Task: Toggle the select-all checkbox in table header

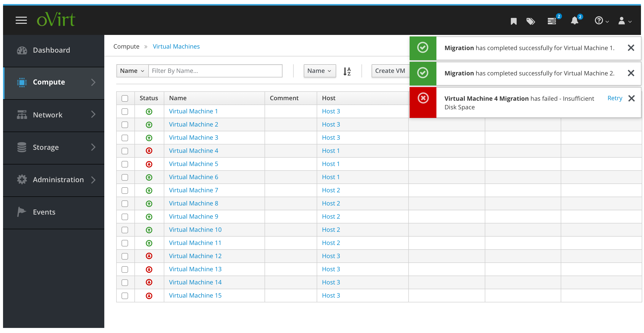Action: (x=126, y=98)
